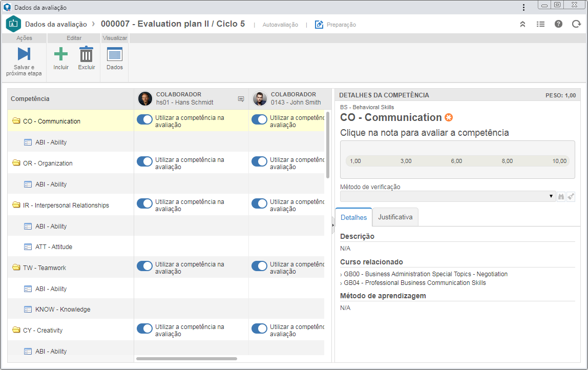
Task: Click the IR - Interpersonal Relationships folder icon
Action: 16,205
